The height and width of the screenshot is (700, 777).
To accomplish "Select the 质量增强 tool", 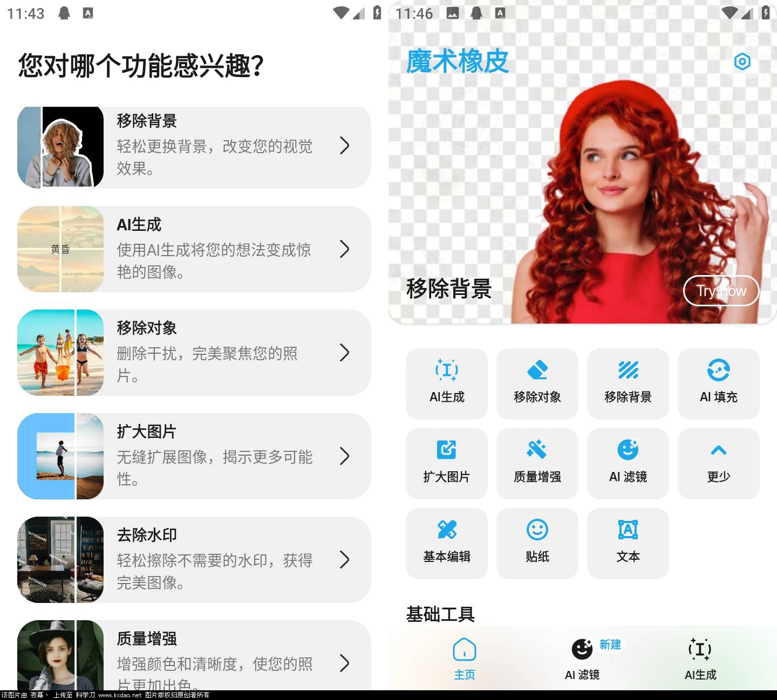I will click(537, 463).
